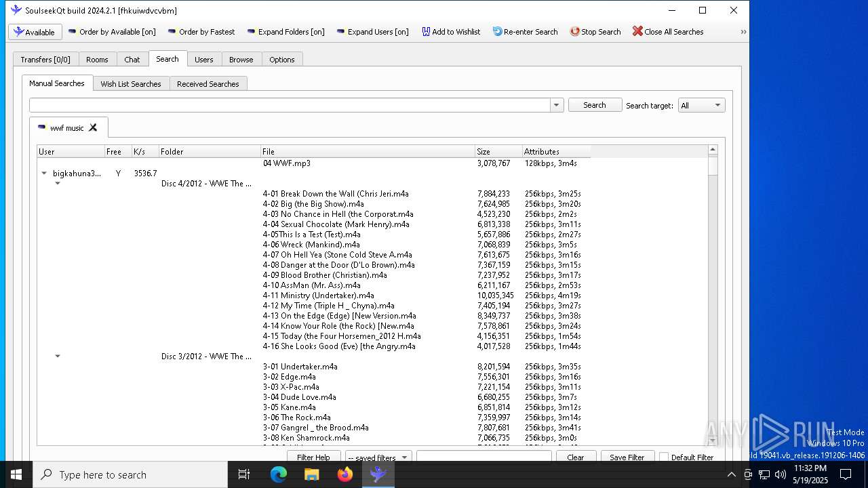868x488 pixels.
Task: Select 3-01 Undertaker.m4a file
Action: tap(300, 367)
